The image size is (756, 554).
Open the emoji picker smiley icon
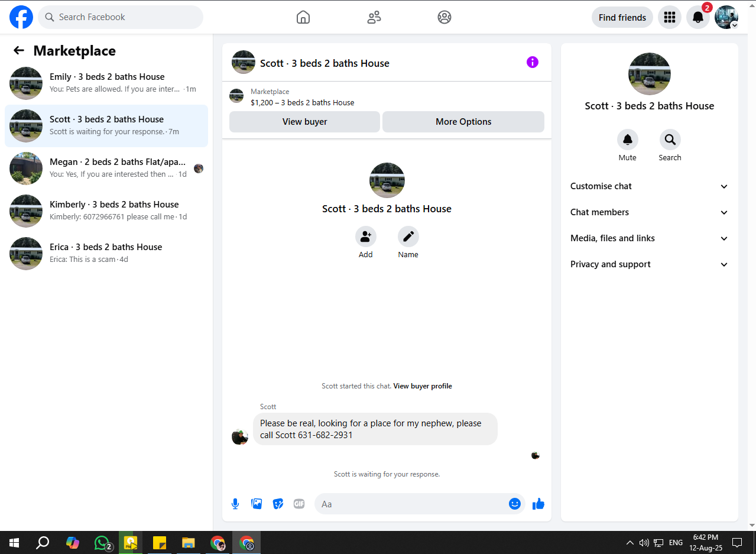515,504
